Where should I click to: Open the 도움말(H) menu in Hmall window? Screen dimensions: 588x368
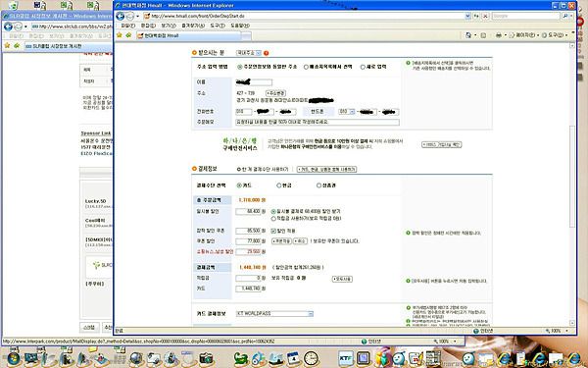[240, 26]
